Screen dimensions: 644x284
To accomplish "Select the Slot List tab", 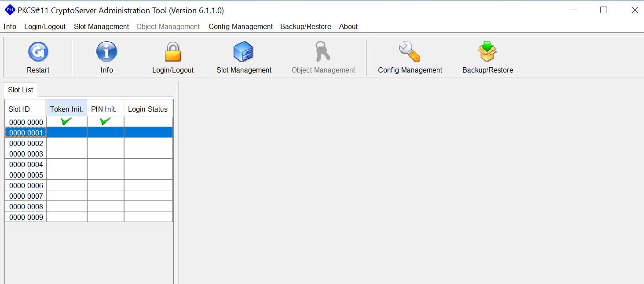I will point(21,90).
